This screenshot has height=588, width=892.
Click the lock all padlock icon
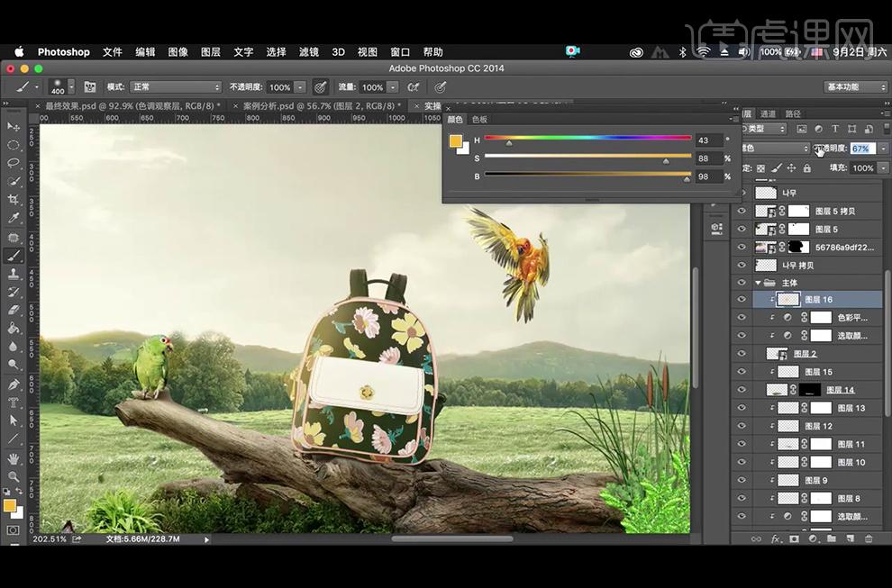click(x=806, y=168)
